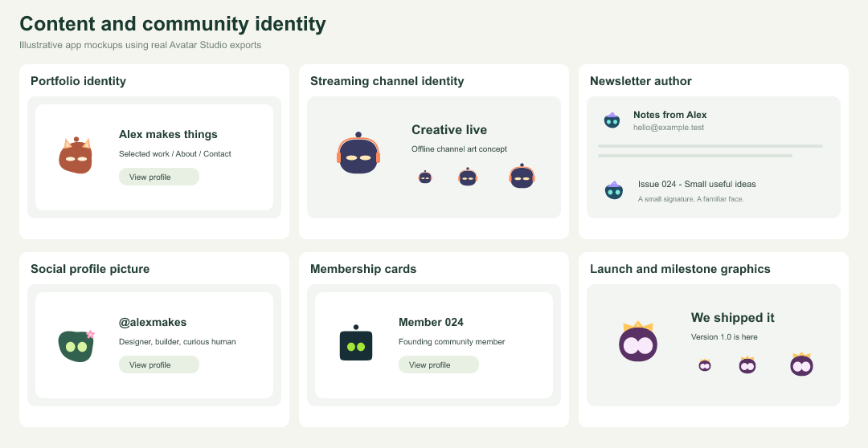Click the medium headphone avatar under Offline channel art

click(x=468, y=177)
